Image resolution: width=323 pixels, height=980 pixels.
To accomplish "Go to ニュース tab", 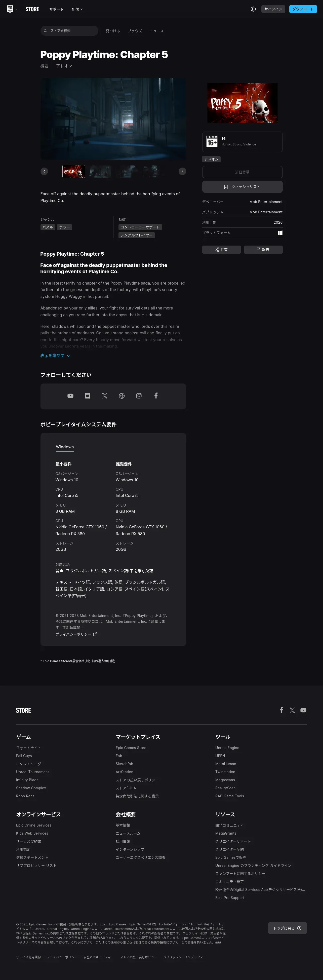I will click(x=156, y=31).
